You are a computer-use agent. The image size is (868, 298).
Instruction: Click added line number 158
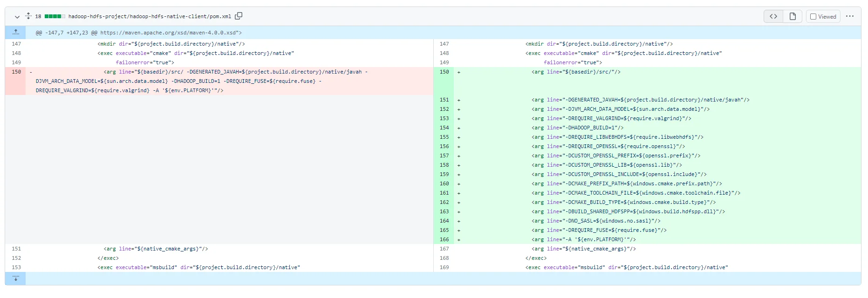[444, 165]
